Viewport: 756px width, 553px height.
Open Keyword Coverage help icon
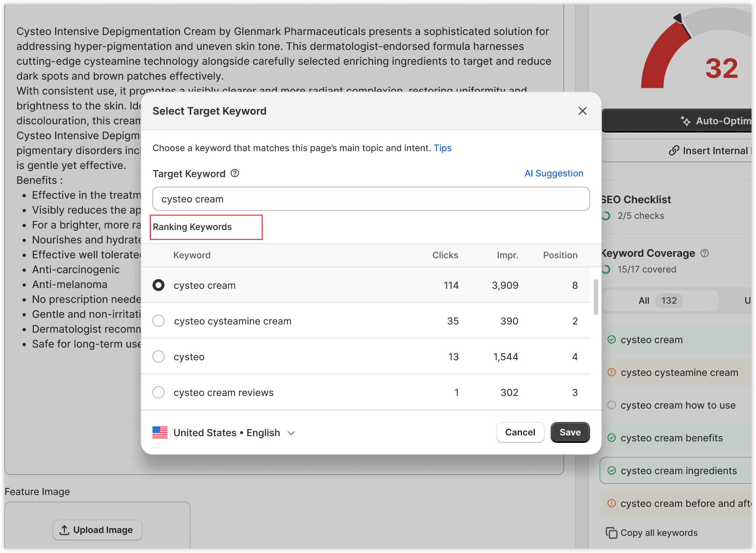(705, 253)
